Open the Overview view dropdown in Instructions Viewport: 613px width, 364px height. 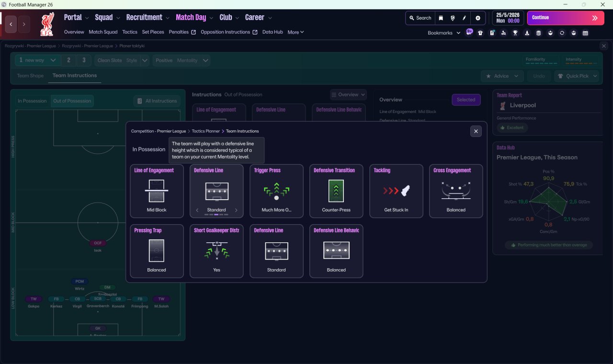tap(348, 95)
